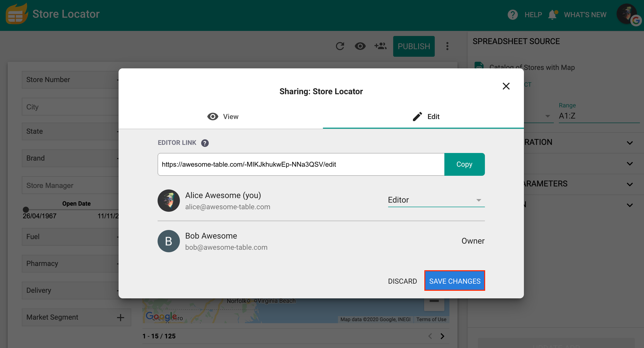Click the pencil icon on Edit tab
644x348 pixels.
417,117
